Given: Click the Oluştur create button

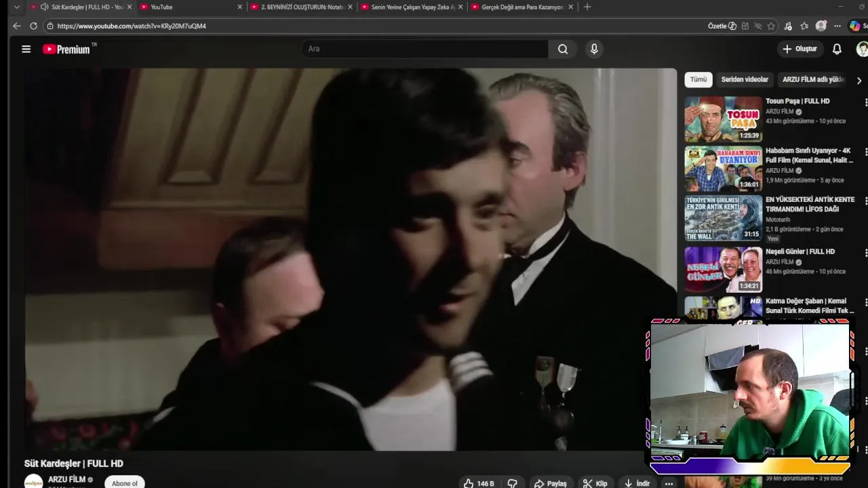Looking at the screenshot, I should (x=800, y=49).
